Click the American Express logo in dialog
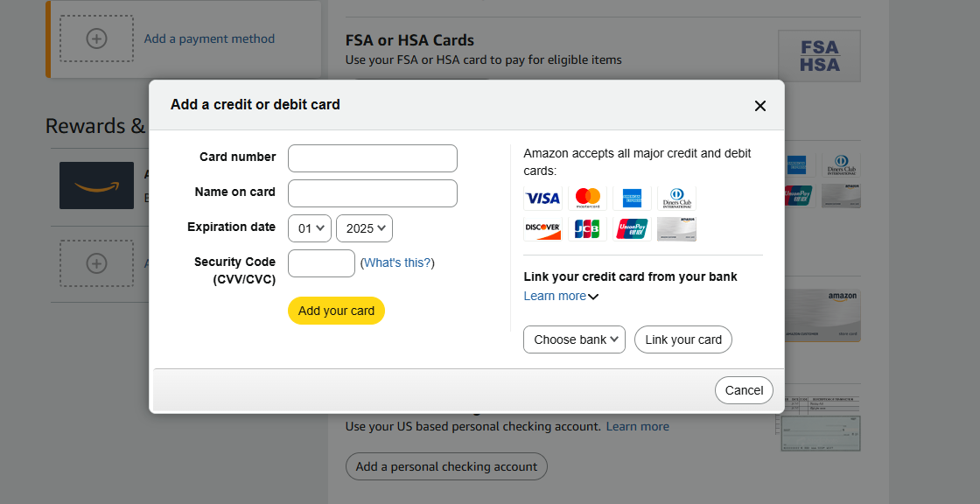 [632, 199]
